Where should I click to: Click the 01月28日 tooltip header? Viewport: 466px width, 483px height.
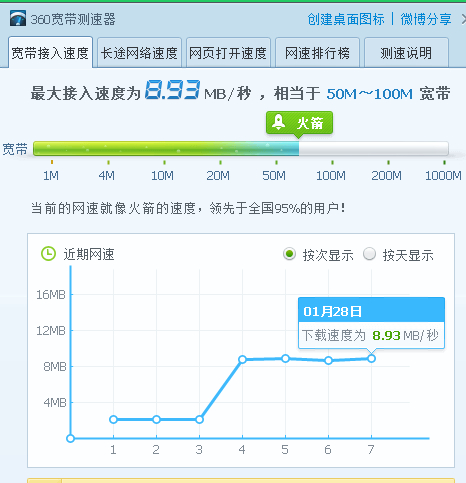371,310
